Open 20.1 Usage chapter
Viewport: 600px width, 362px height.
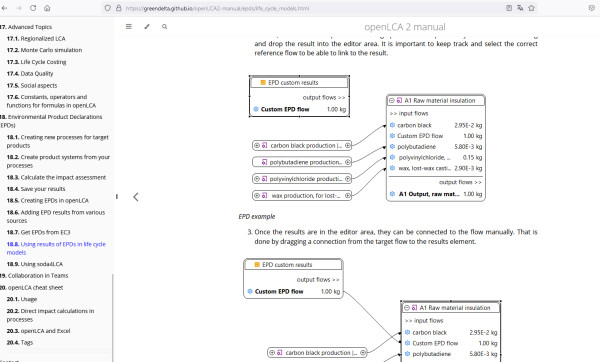point(22,299)
